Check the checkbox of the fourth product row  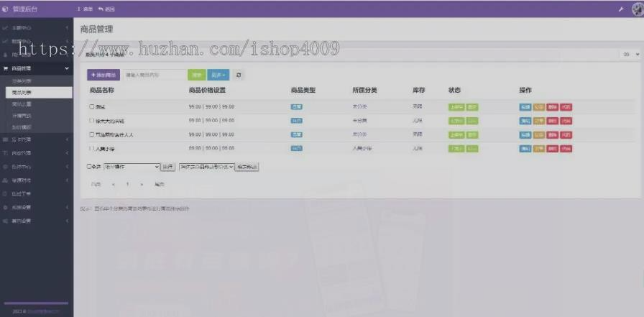[x=91, y=148]
